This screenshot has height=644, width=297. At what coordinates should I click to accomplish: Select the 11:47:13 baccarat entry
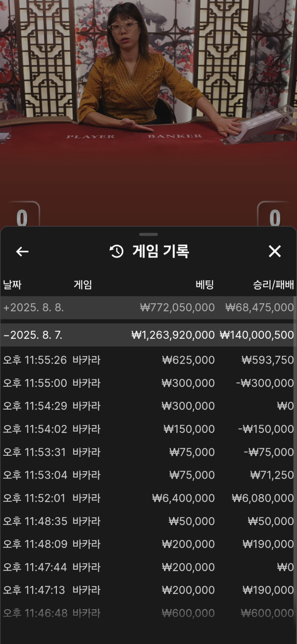148,590
